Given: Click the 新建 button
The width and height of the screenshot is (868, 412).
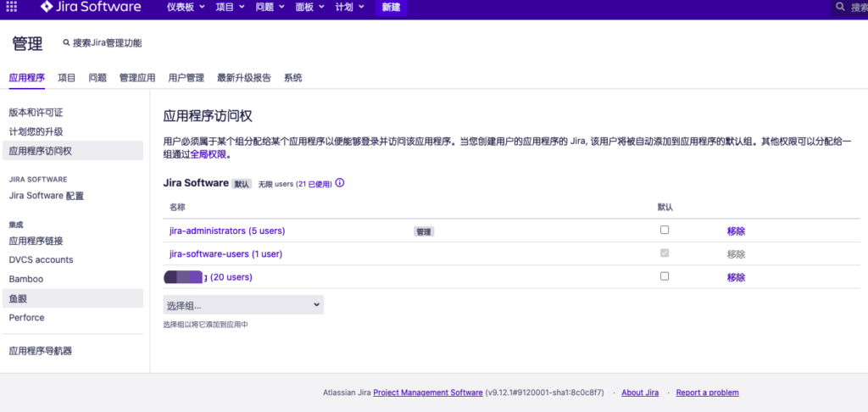Looking at the screenshot, I should point(391,8).
